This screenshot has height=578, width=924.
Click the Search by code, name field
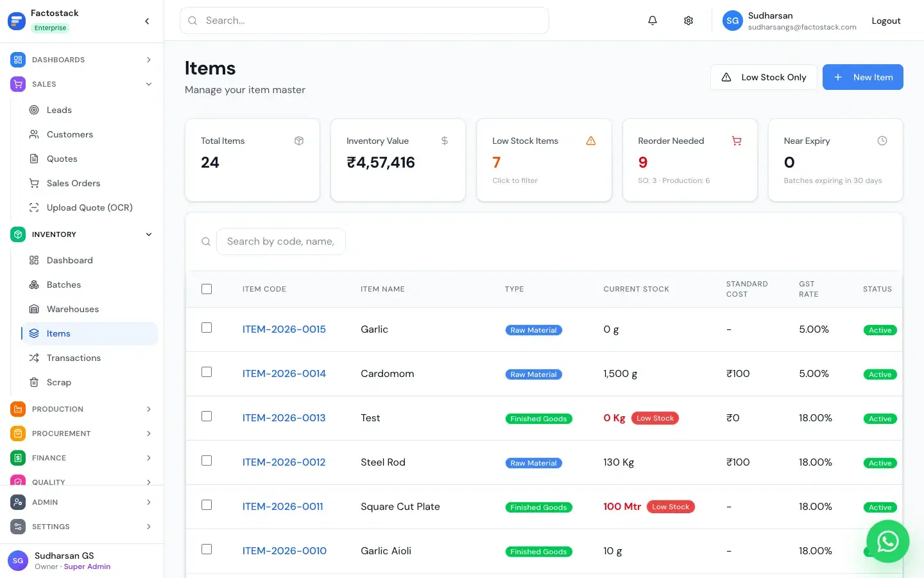coord(281,241)
